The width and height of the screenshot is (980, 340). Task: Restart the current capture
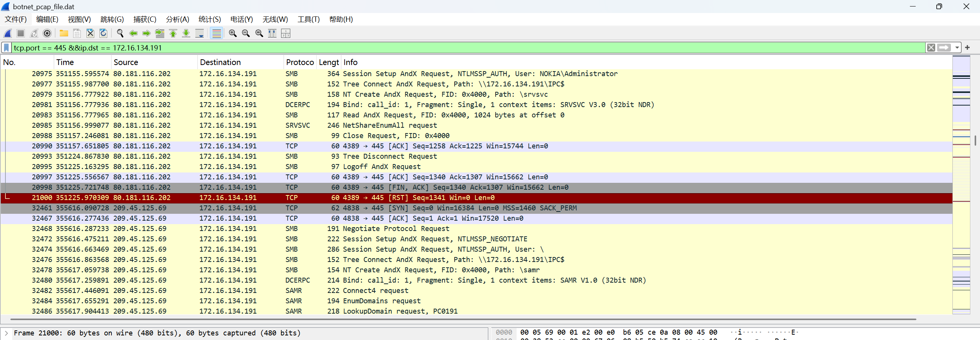pos(34,34)
